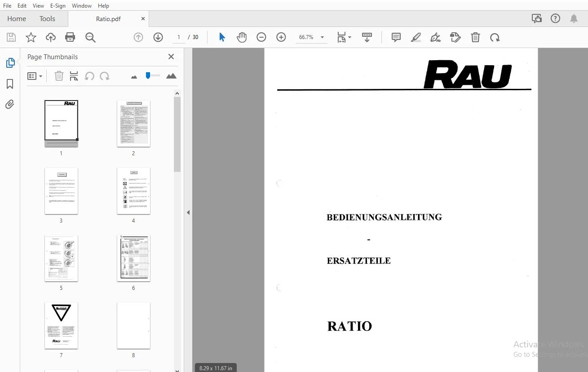Collapse the navigation pane with left arrow
This screenshot has width=588, height=372.
pos(188,212)
